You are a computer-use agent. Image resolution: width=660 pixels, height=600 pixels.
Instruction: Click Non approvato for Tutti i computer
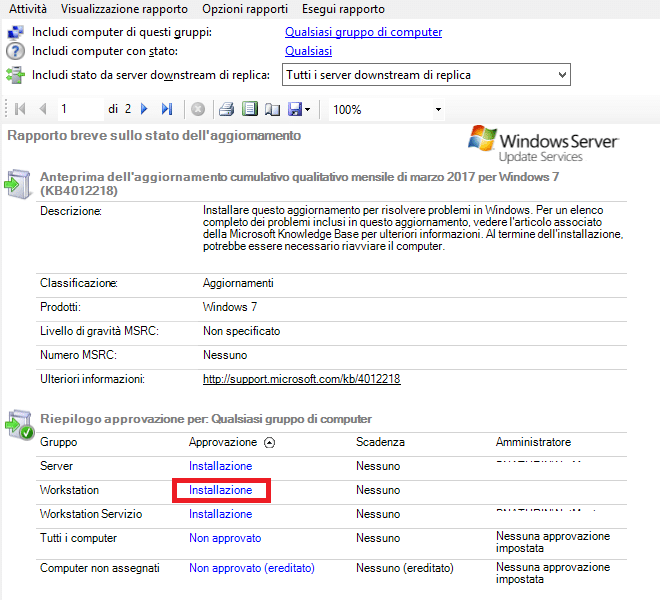(225, 538)
